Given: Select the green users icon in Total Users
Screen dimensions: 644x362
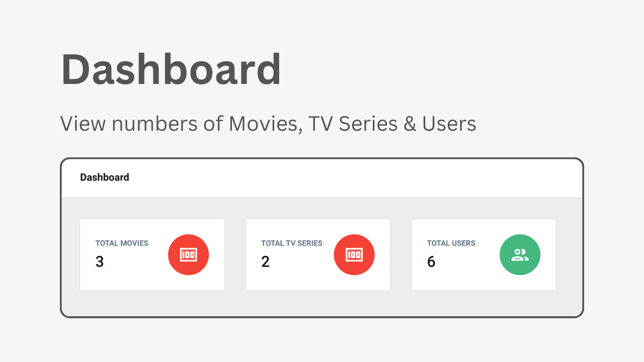Looking at the screenshot, I should point(520,255).
